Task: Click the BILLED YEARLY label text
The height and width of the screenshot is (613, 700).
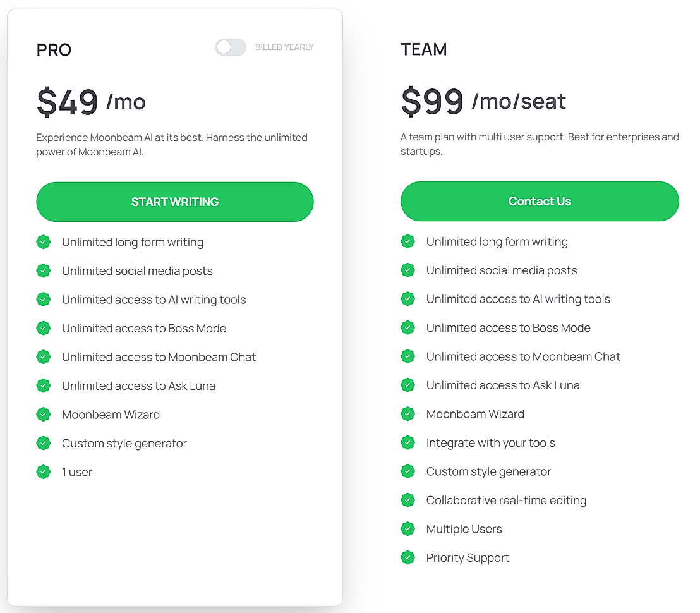Action: click(x=284, y=47)
